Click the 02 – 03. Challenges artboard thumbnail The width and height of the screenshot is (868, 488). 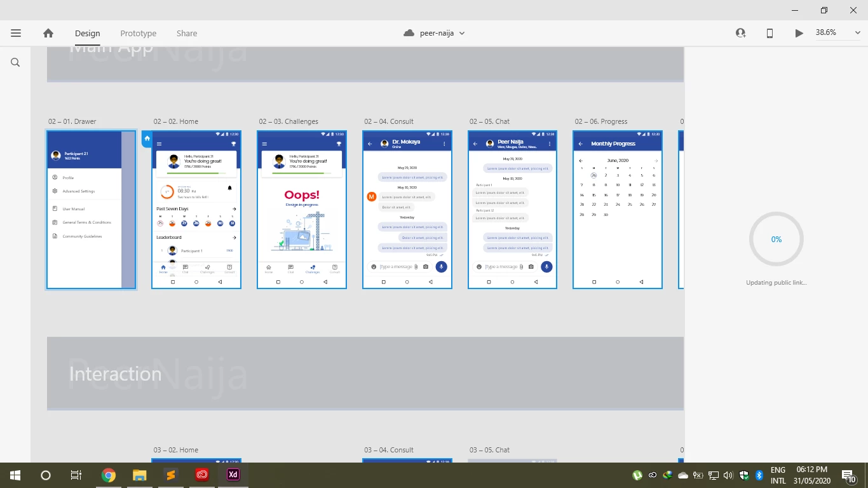[x=302, y=210]
